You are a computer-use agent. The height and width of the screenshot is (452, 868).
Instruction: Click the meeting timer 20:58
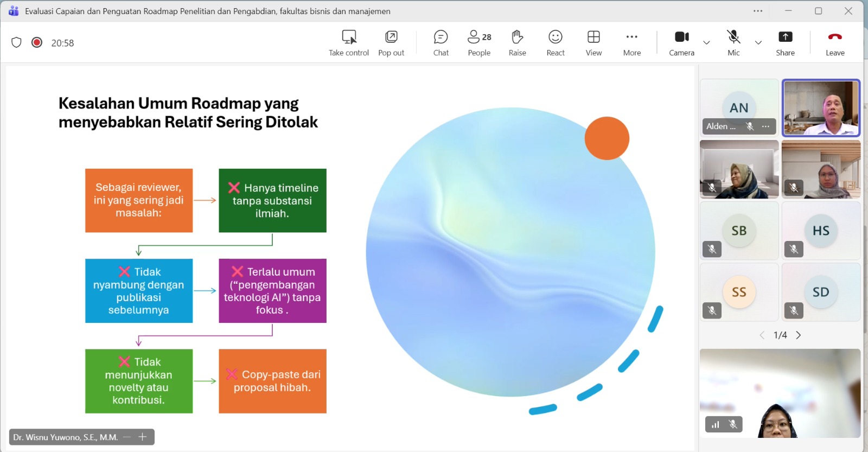(62, 43)
